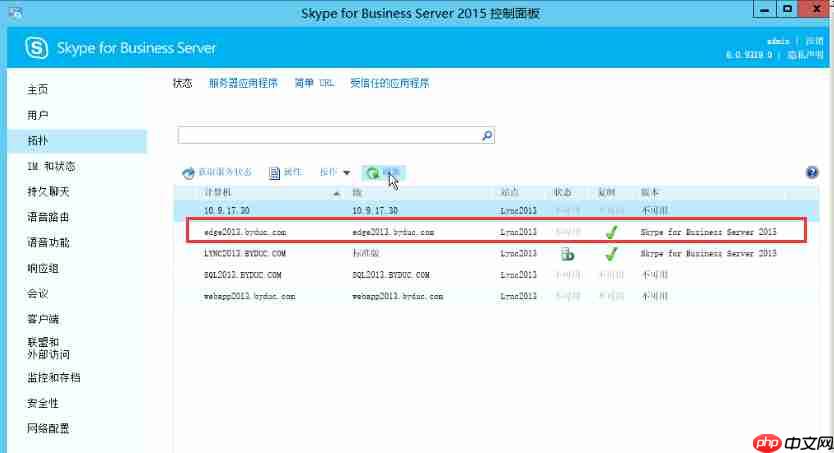Click the green checkmark in the LYNC2013 row
Image resolution: width=834 pixels, height=453 pixels.
pos(611,254)
